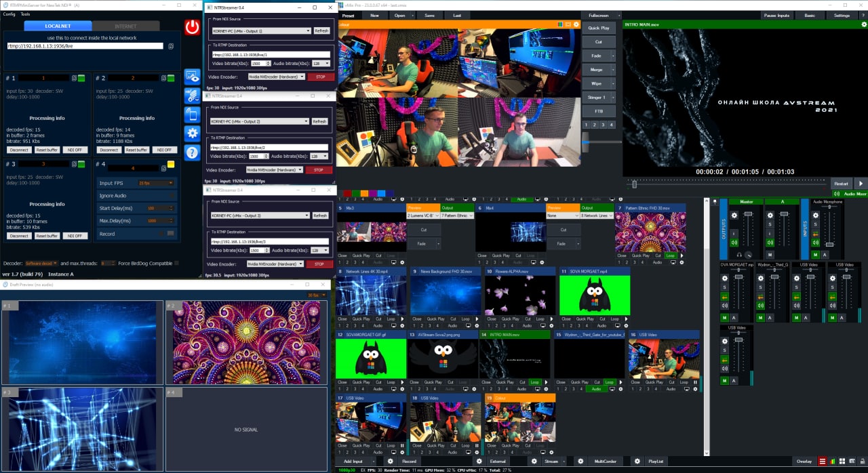This screenshot has height=473, width=868.
Task: Open the Config menu in RTMPMinServer
Action: (x=9, y=14)
